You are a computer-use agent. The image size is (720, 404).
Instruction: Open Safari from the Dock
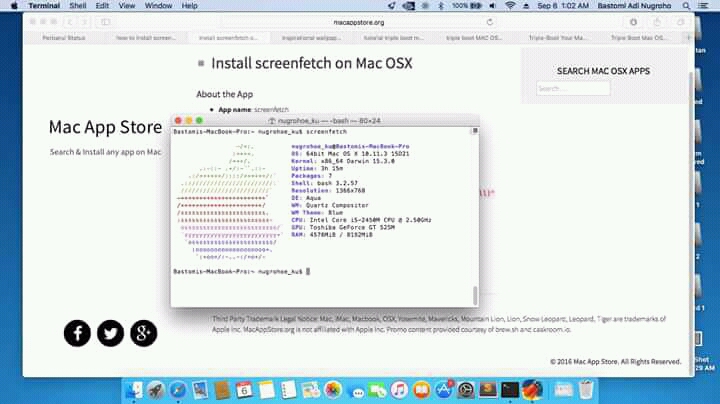coord(178,390)
